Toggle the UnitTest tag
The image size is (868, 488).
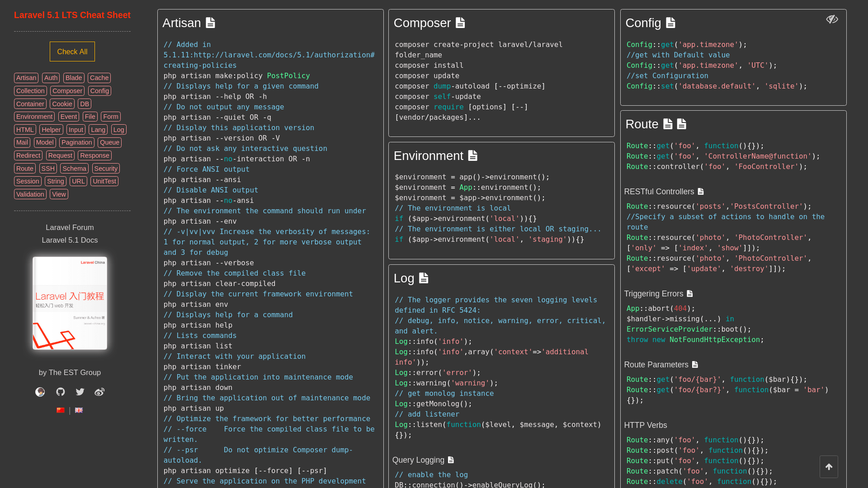[x=104, y=181]
